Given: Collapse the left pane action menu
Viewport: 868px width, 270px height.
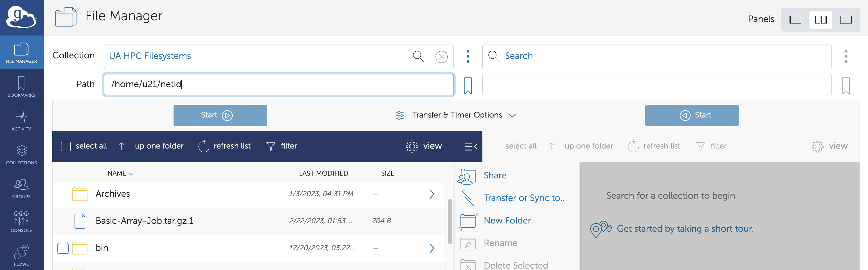Looking at the screenshot, I should click(471, 147).
